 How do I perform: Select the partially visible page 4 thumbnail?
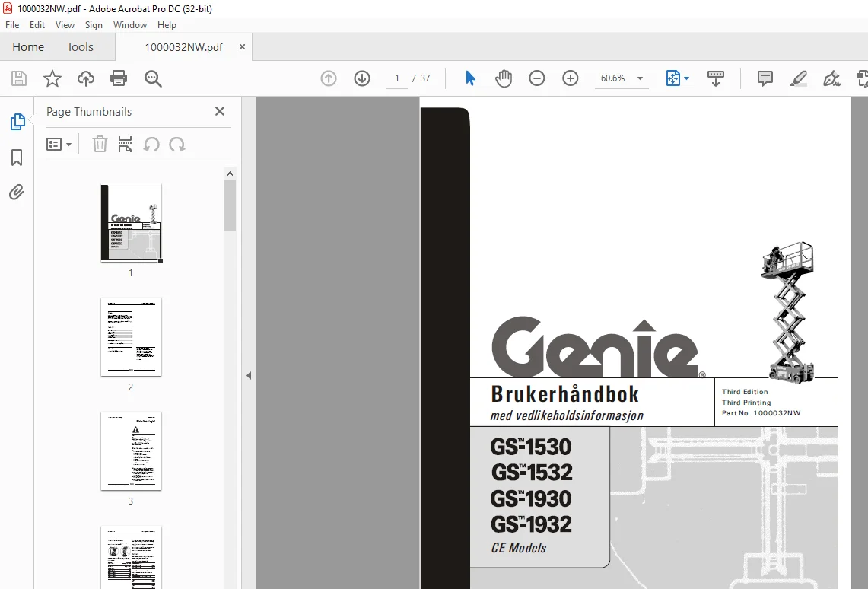[x=131, y=558]
